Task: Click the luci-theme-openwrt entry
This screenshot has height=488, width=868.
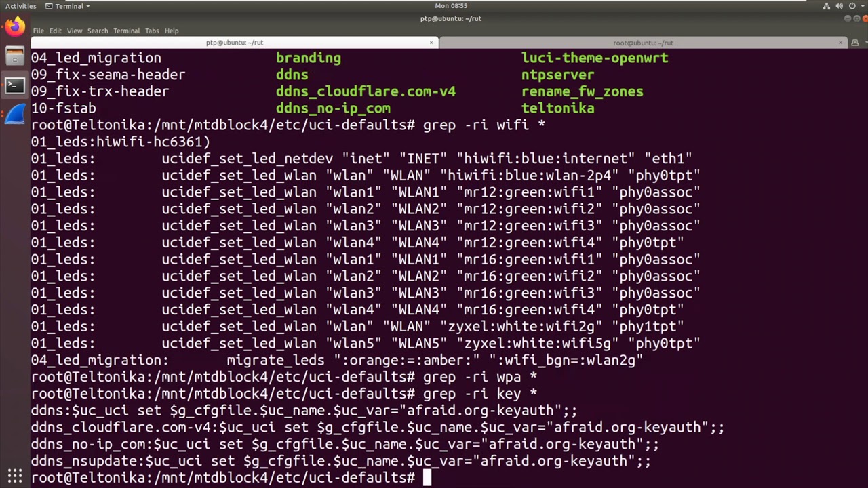Action: (x=595, y=58)
